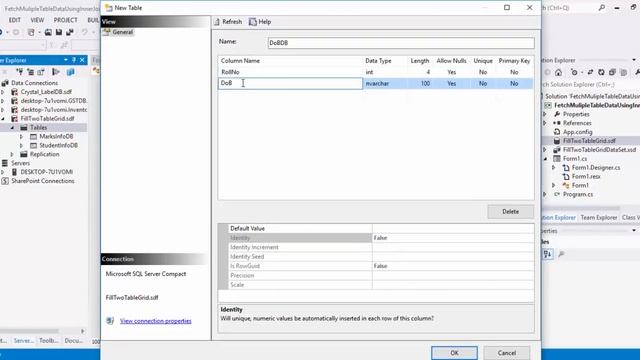Select the General page in View list

118,32
